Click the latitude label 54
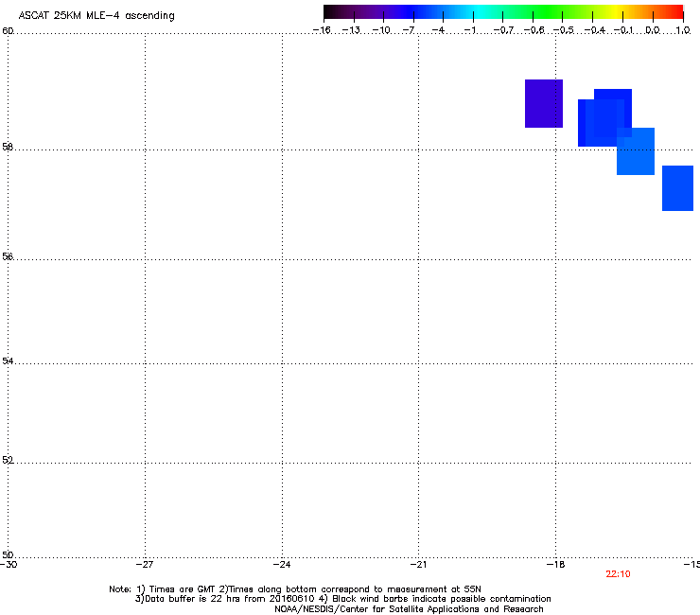The width and height of the screenshot is (700, 615). coord(8,360)
